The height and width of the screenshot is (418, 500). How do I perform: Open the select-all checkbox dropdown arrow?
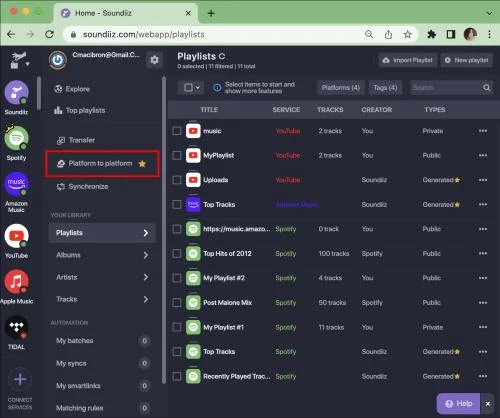click(x=198, y=88)
